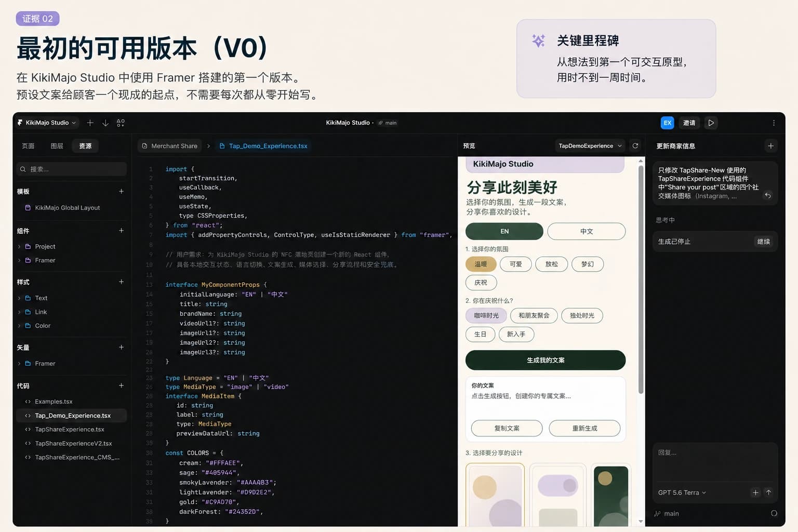Select the 独处时光 occasion chip

tap(582, 315)
